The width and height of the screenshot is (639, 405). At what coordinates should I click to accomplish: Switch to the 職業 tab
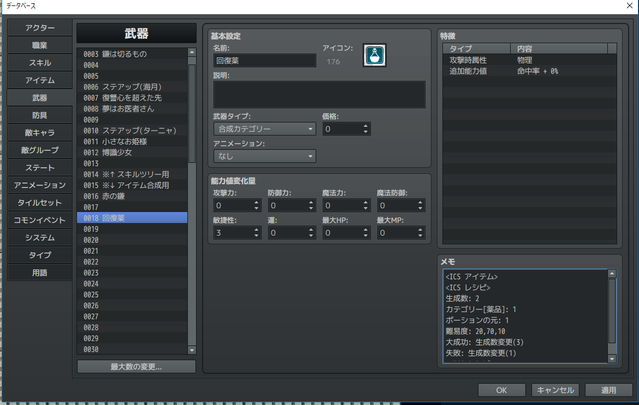click(x=40, y=45)
